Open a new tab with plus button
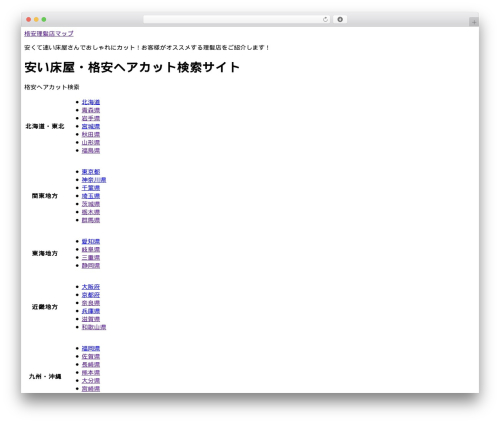This screenshot has height=423, width=500. click(474, 22)
